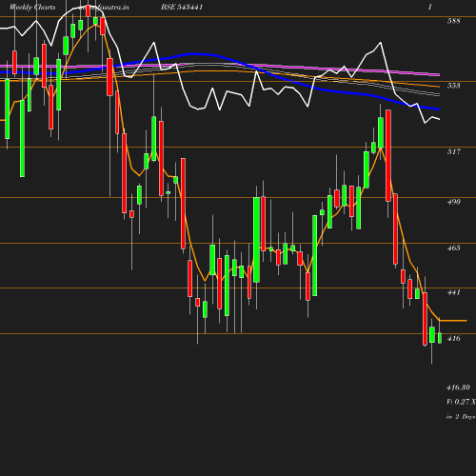Select the 465 price level label

pos(453,248)
